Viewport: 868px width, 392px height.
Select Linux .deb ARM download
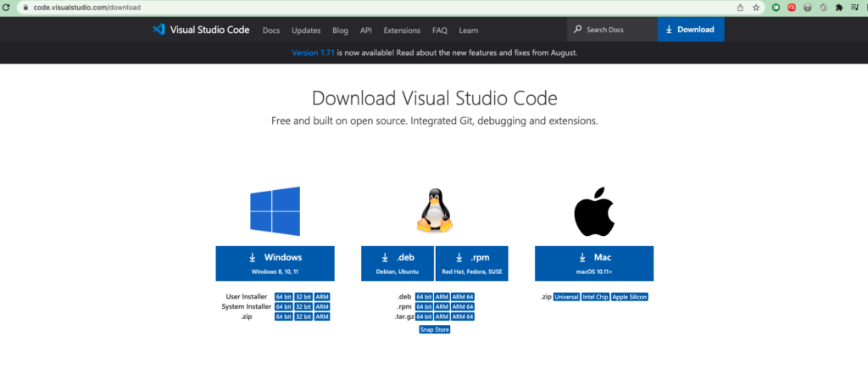[442, 297]
